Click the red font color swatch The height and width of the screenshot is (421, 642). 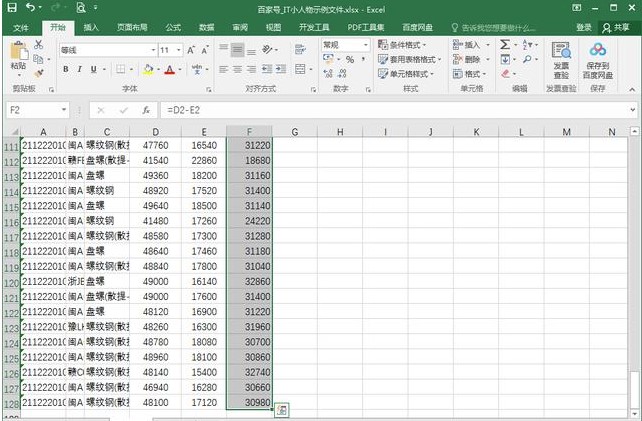coord(168,70)
